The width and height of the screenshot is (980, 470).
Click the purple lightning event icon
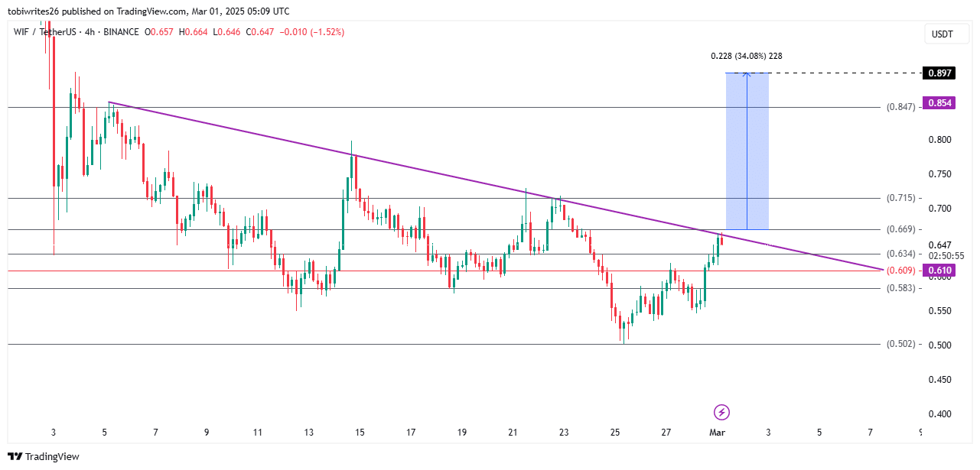pyautogui.click(x=721, y=413)
